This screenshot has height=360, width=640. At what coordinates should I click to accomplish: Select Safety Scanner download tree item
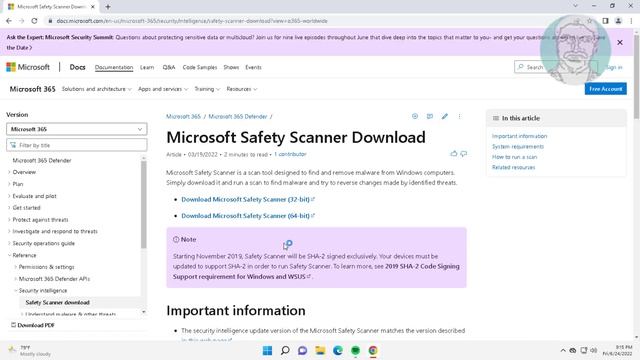click(x=57, y=302)
